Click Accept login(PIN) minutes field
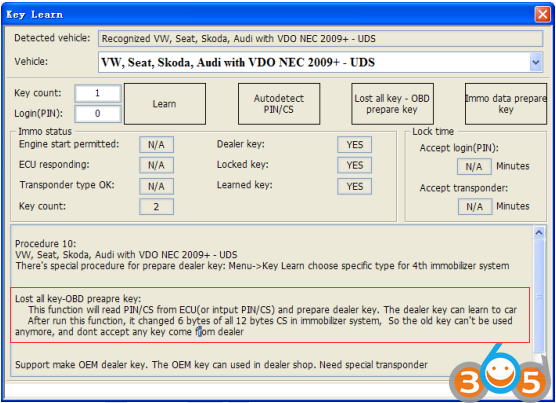The height and width of the screenshot is (403, 556). [474, 167]
